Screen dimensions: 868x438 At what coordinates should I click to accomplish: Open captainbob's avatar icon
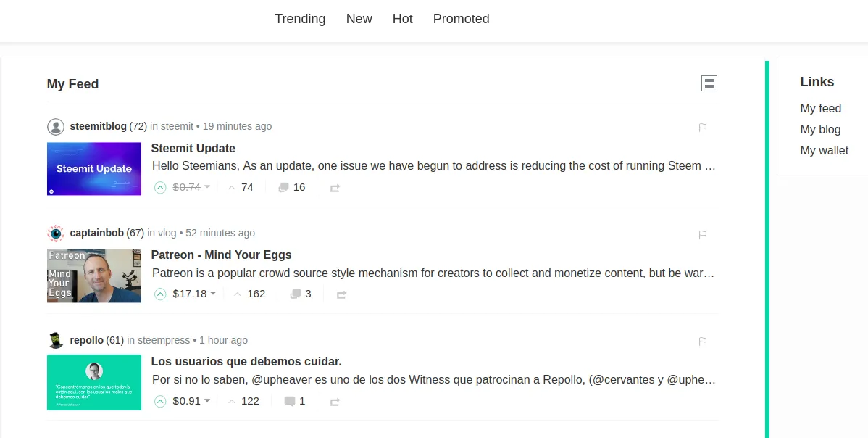(x=55, y=234)
